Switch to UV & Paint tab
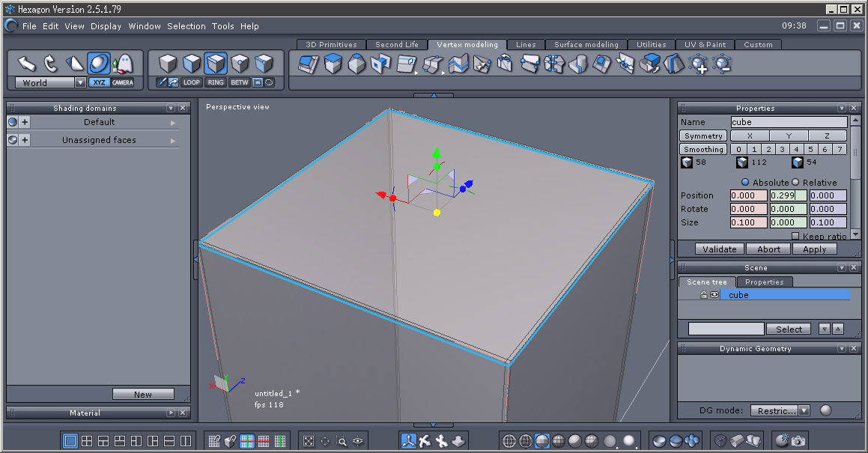868x453 pixels. [705, 44]
